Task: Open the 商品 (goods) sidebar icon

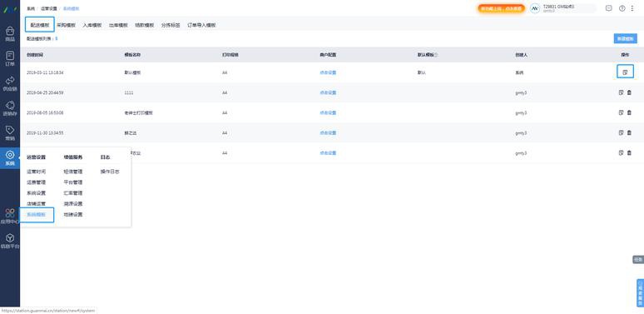Action: 10,34
